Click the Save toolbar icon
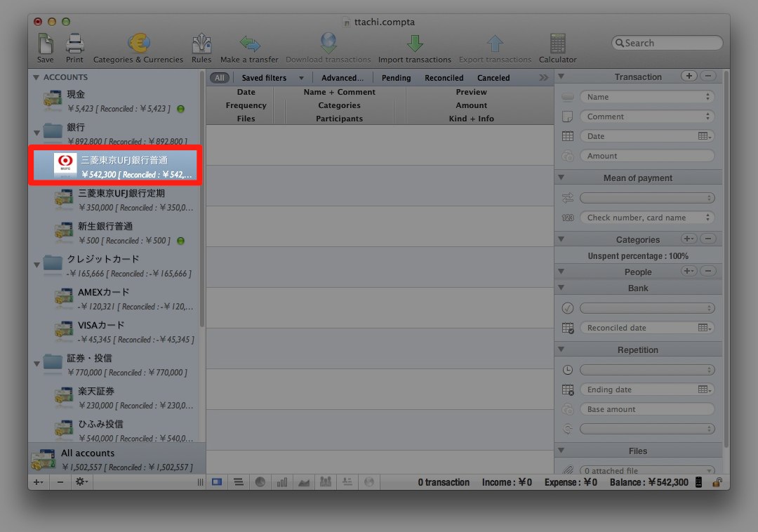The height and width of the screenshot is (532, 758). pos(45,45)
